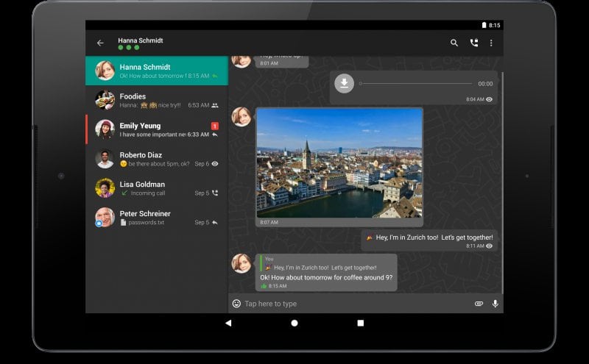Tap Roberto Diaz's avatar
Viewport: 589px width, 364px height.
point(105,159)
